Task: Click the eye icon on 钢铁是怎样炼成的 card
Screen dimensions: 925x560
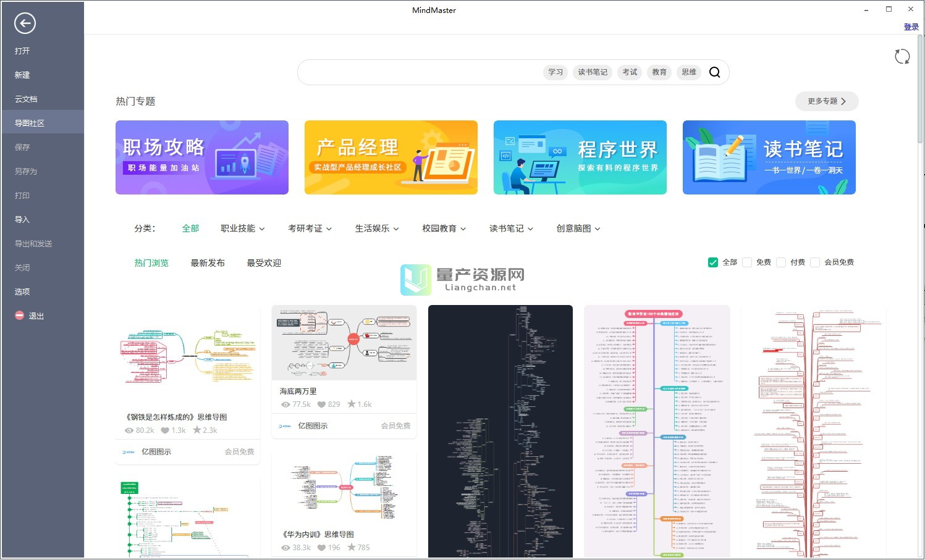Action: coord(129,430)
